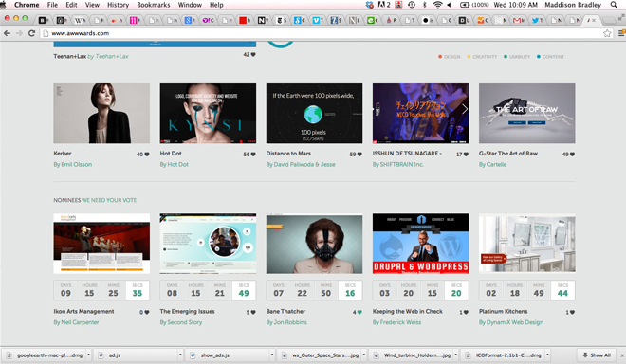The image size is (626, 364).
Task: Click the Wi-Fi icon in the menu bar
Action: click(437, 5)
